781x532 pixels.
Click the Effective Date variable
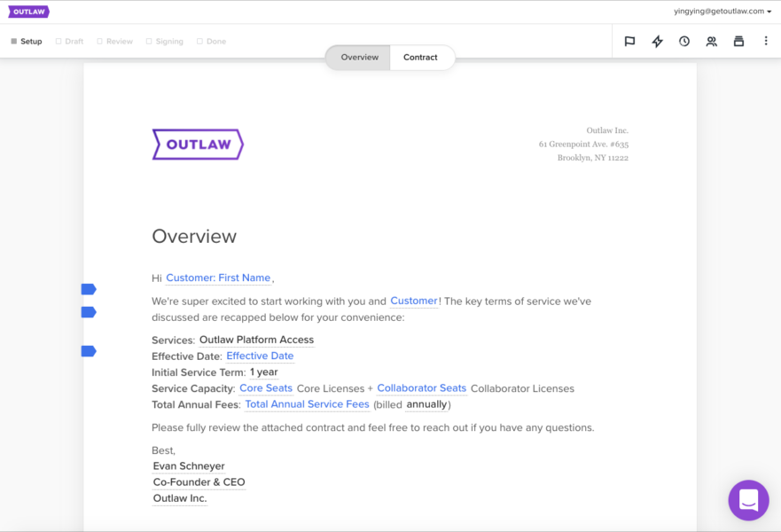click(260, 356)
